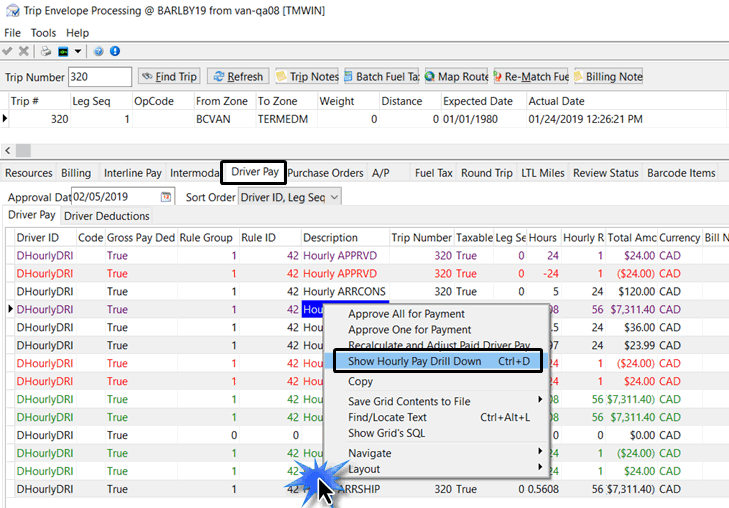The width and height of the screenshot is (729, 508).
Task: Click the Find Trip button
Action: 168,77
